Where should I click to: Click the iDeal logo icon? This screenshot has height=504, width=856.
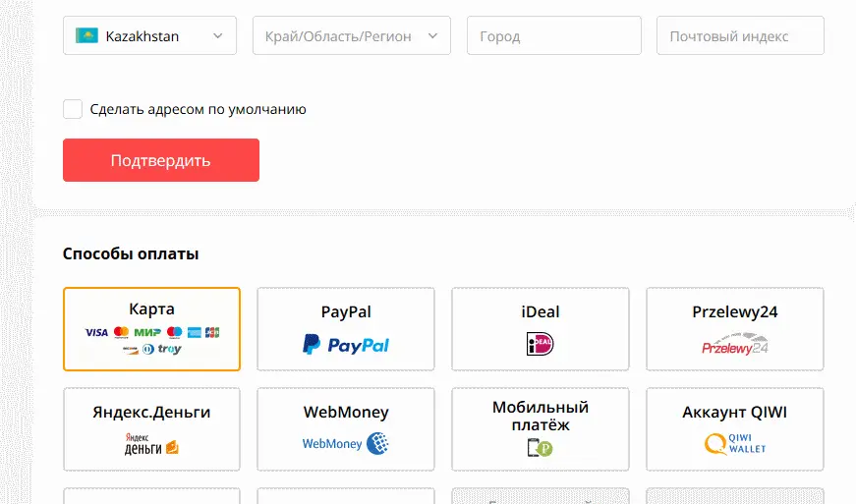tap(540, 344)
